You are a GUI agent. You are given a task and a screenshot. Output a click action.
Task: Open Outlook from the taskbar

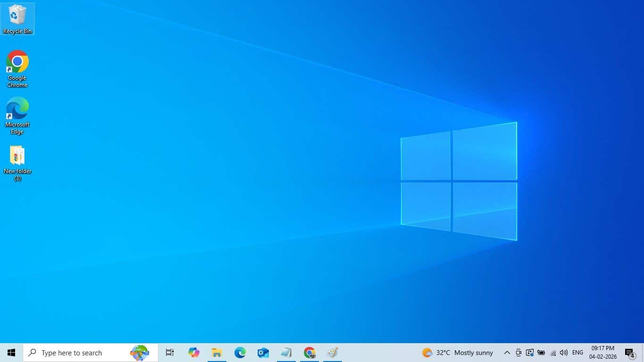coord(263,352)
